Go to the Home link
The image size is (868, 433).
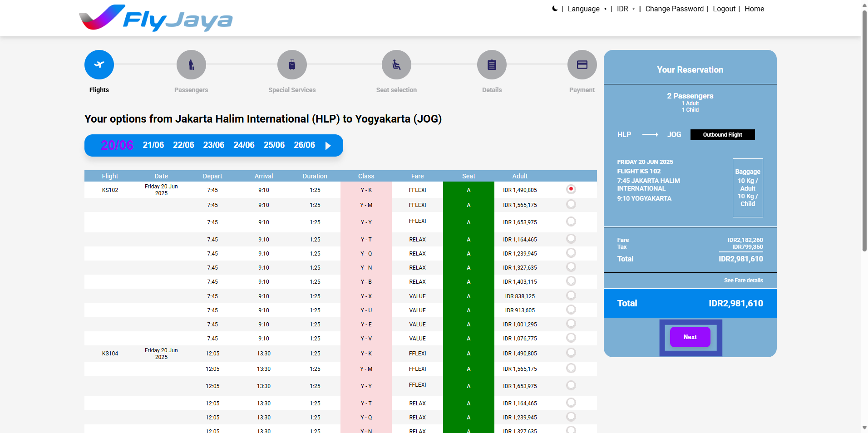[x=754, y=9]
